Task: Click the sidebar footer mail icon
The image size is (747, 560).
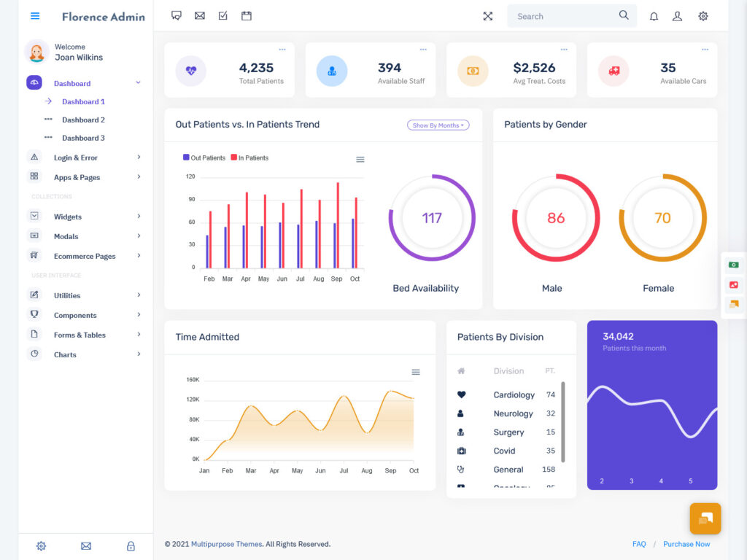Action: click(86, 545)
